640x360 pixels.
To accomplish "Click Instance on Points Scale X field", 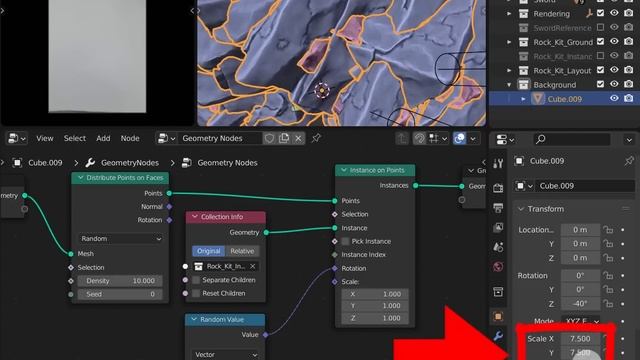I will tap(375, 294).
